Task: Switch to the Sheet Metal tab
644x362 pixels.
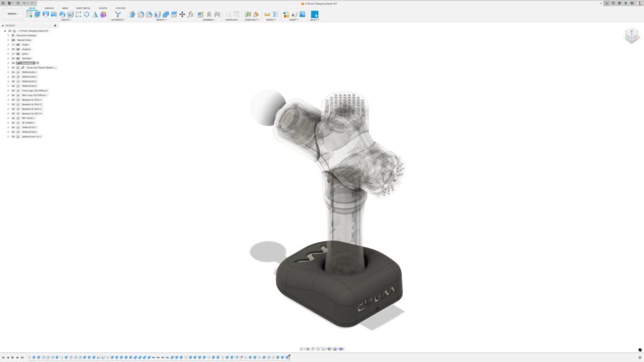Action: pyautogui.click(x=83, y=8)
